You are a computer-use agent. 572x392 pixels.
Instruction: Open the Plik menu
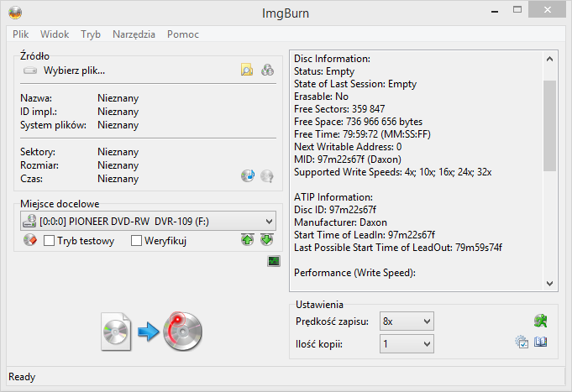(x=20, y=34)
